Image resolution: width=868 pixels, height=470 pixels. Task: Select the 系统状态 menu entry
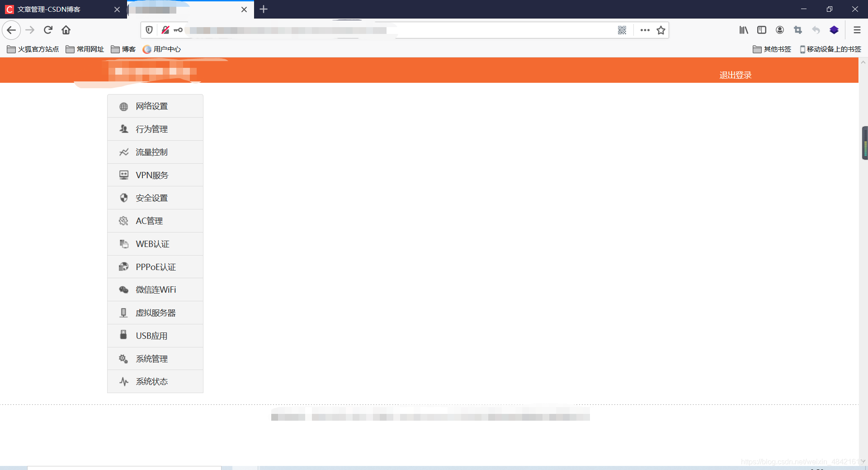click(x=155, y=381)
